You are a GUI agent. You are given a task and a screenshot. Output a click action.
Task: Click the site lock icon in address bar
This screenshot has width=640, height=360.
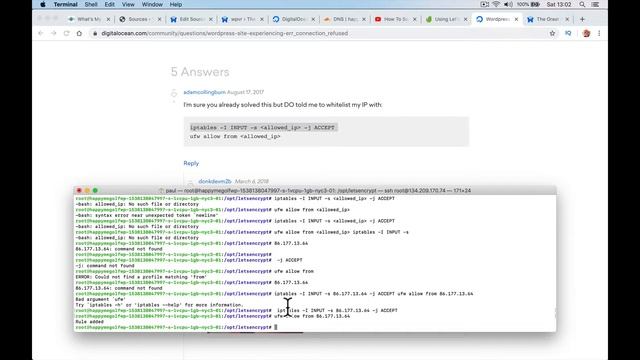pyautogui.click(x=95, y=33)
